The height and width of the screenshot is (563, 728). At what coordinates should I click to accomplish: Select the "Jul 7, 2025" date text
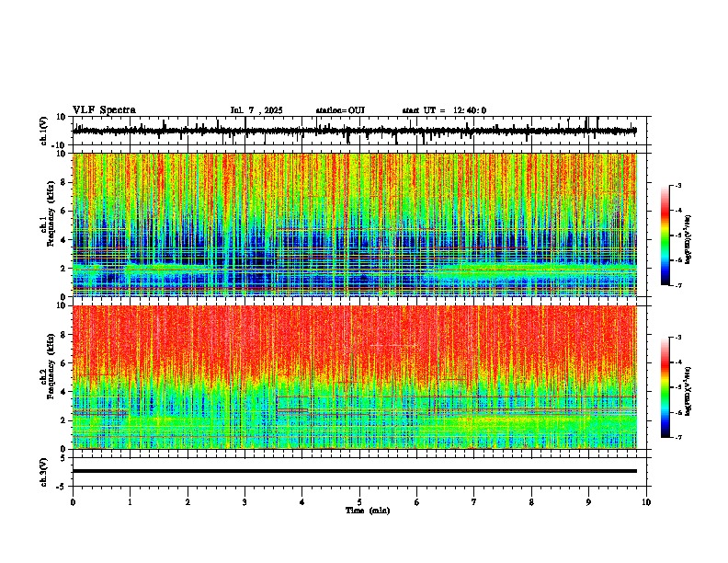coord(256,110)
